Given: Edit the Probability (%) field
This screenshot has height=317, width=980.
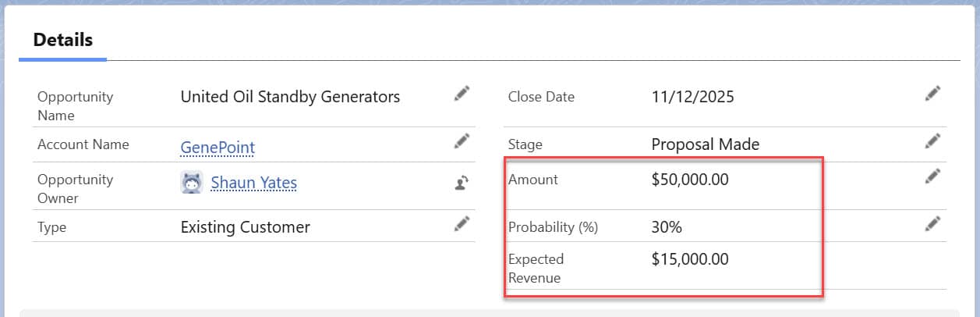Looking at the screenshot, I should click(x=932, y=224).
